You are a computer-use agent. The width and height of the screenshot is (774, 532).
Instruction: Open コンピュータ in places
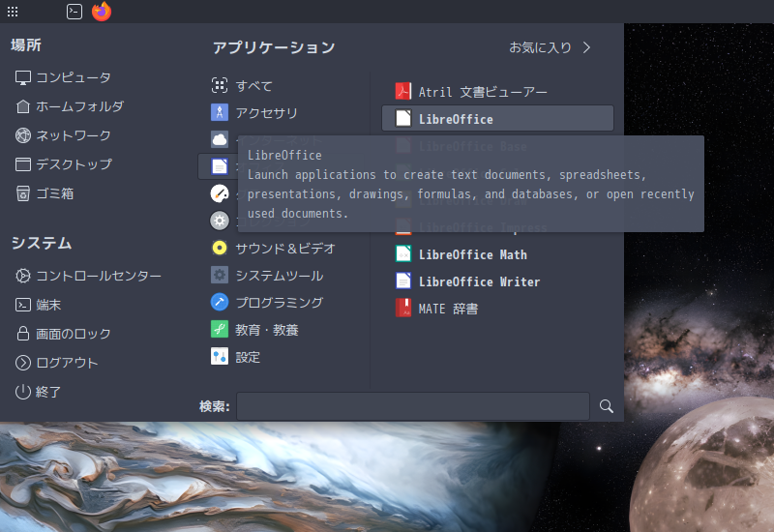63,77
